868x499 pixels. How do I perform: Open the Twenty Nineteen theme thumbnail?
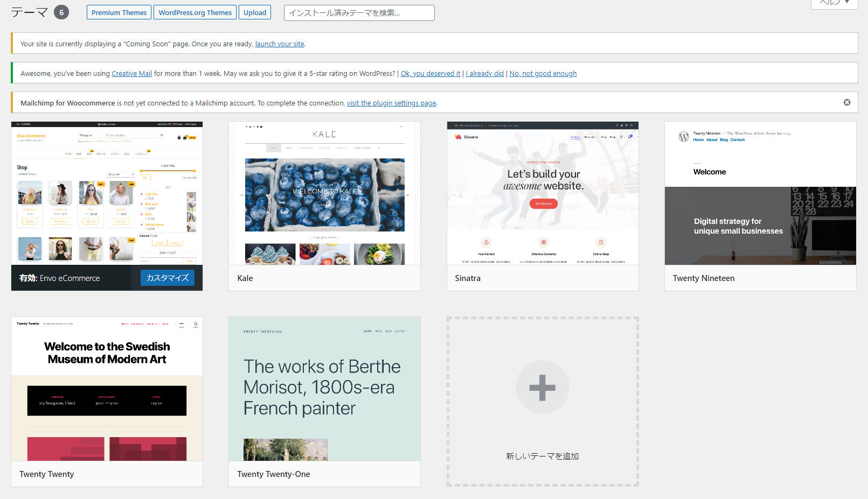click(x=760, y=193)
